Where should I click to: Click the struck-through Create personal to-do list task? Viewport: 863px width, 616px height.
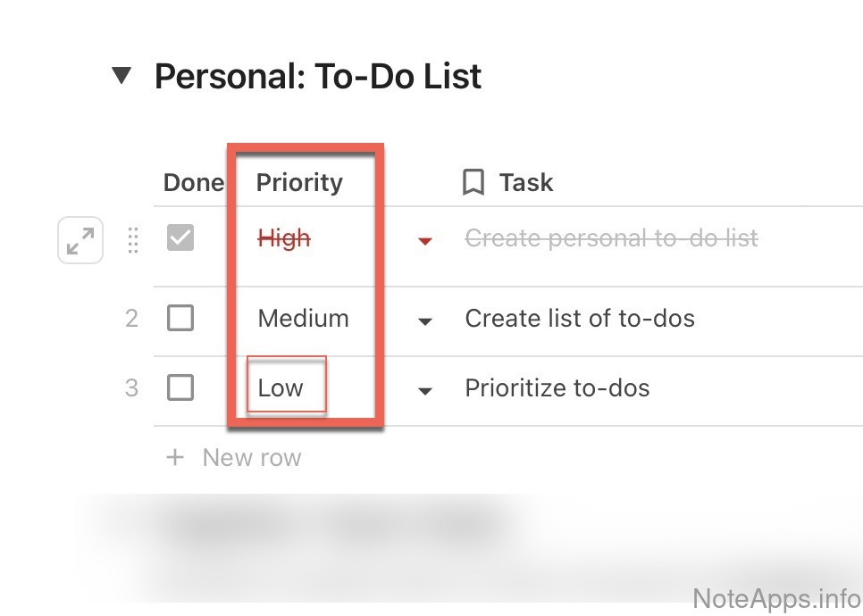click(x=611, y=238)
